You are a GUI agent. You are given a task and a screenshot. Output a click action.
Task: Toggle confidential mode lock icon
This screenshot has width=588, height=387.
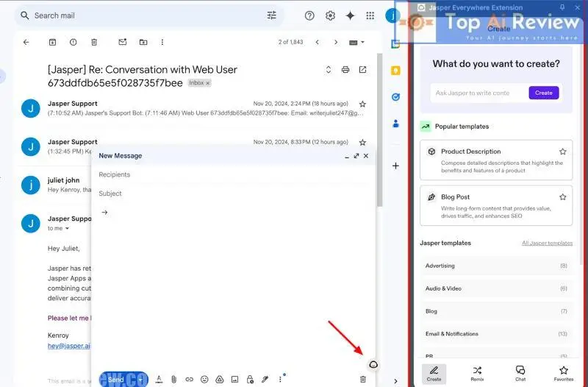[x=250, y=380]
